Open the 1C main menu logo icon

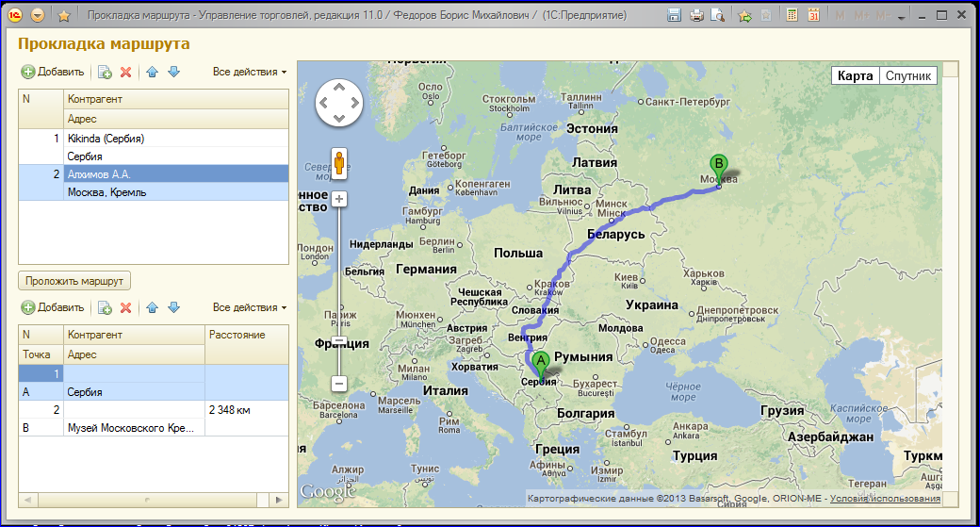pyautogui.click(x=15, y=15)
